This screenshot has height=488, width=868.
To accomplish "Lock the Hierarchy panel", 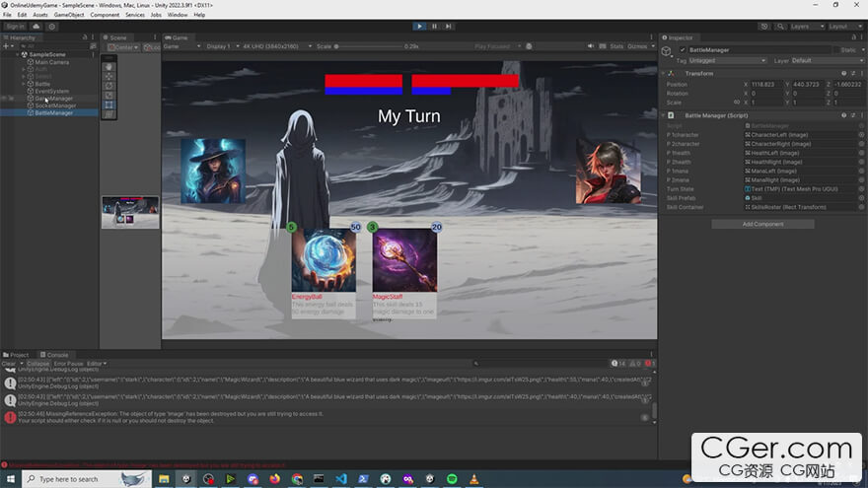I will [x=85, y=37].
